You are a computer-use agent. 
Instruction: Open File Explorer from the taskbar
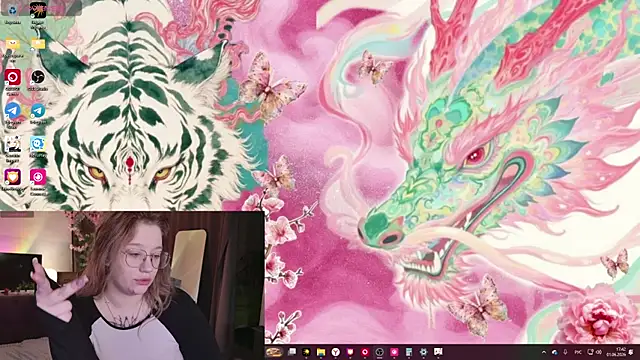click(x=321, y=352)
